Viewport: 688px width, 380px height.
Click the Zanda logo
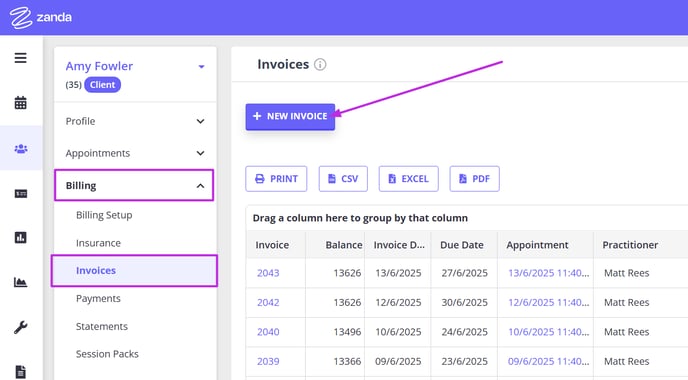click(41, 18)
